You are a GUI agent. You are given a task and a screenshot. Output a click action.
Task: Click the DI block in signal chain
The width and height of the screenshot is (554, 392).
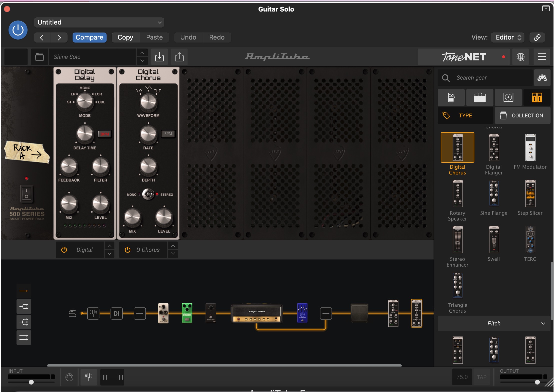[117, 313]
